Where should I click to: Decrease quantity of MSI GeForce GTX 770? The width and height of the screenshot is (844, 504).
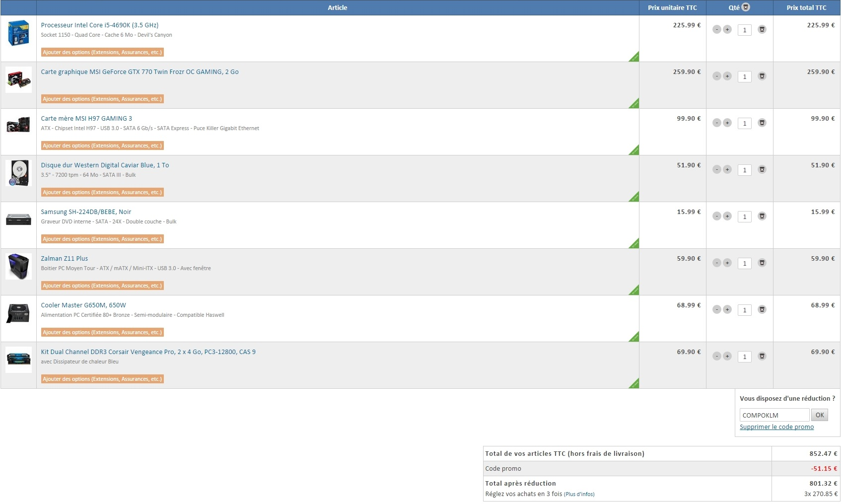tap(716, 76)
